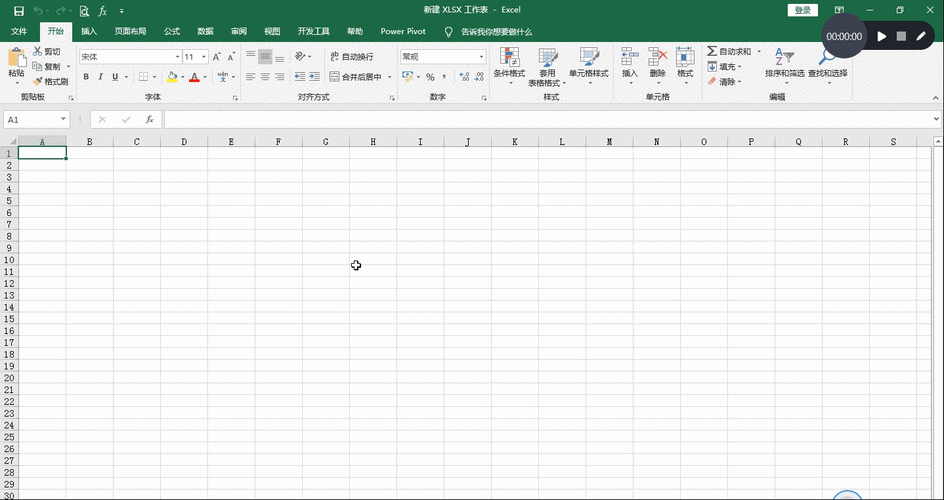Open Cell Styles (单元格样式)
Image resolution: width=944 pixels, height=500 pixels.
tap(589, 67)
